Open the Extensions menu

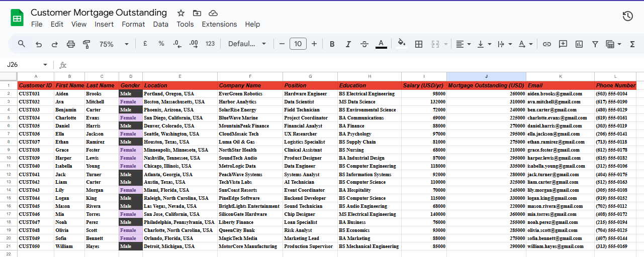pos(219,24)
